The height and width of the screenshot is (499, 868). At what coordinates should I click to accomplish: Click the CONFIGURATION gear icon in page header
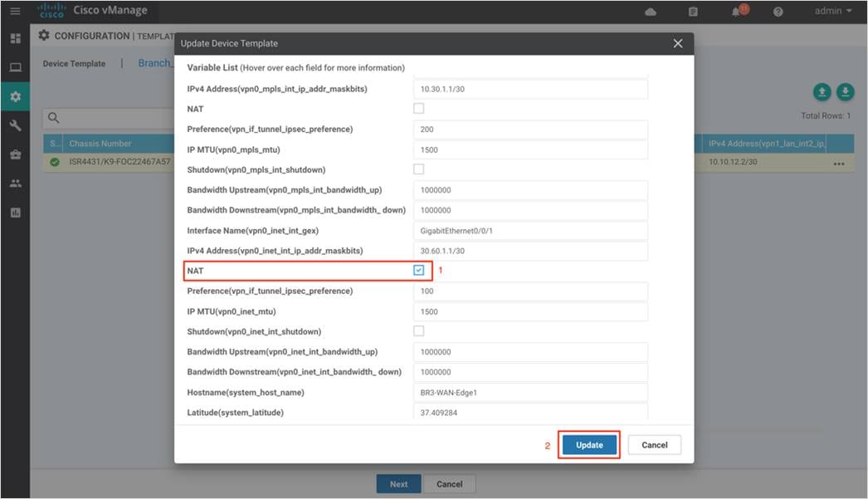point(44,36)
